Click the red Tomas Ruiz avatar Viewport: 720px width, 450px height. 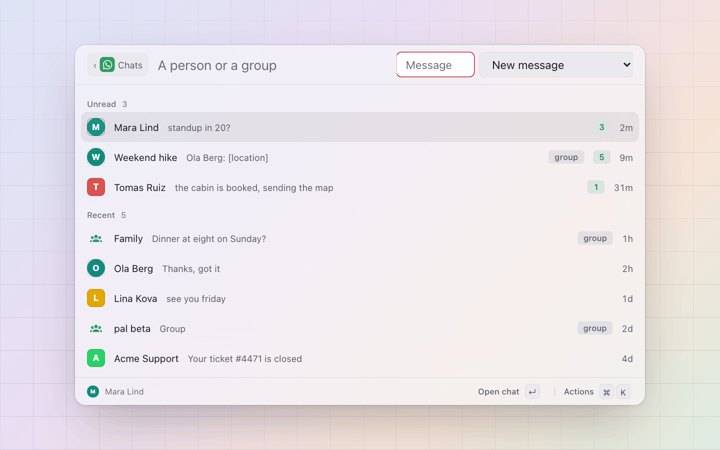click(x=96, y=187)
